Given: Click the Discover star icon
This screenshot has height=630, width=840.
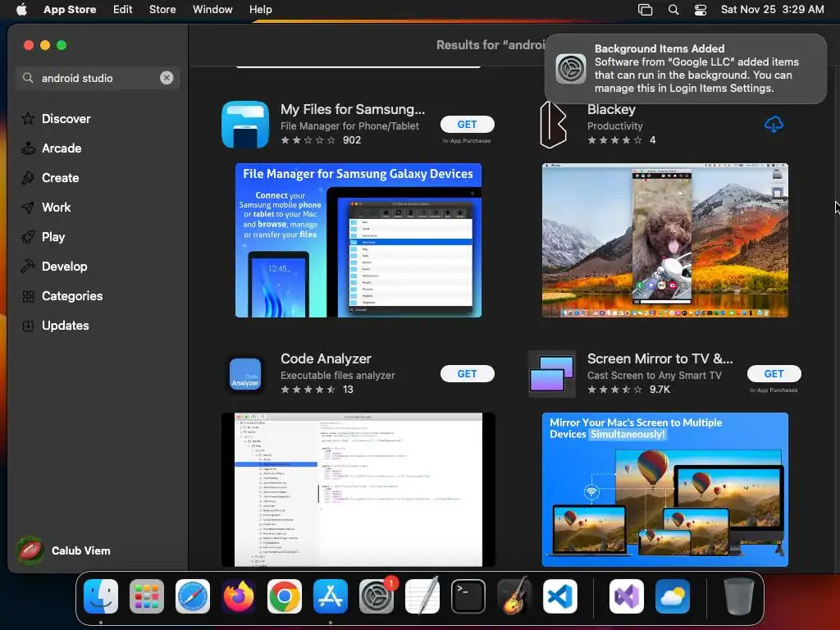Looking at the screenshot, I should [x=28, y=118].
